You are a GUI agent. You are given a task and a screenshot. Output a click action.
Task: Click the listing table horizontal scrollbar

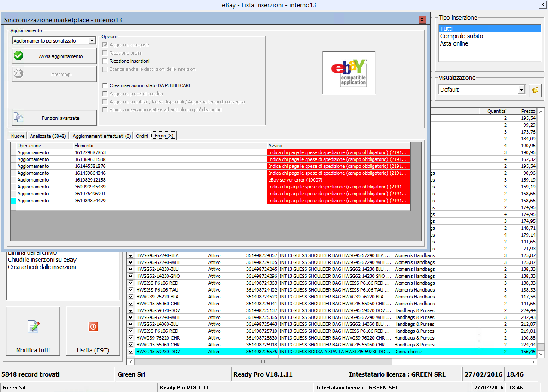click(x=332, y=362)
